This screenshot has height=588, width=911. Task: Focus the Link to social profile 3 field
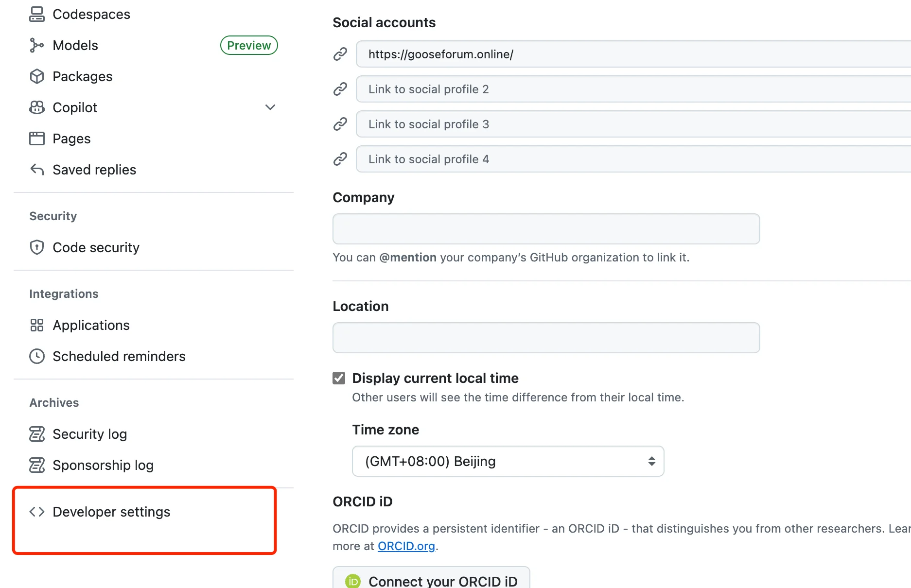(633, 124)
